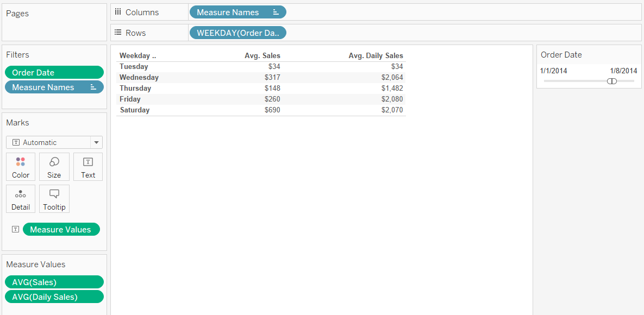
Task: Click the Pages shelf title
Action: click(x=17, y=14)
